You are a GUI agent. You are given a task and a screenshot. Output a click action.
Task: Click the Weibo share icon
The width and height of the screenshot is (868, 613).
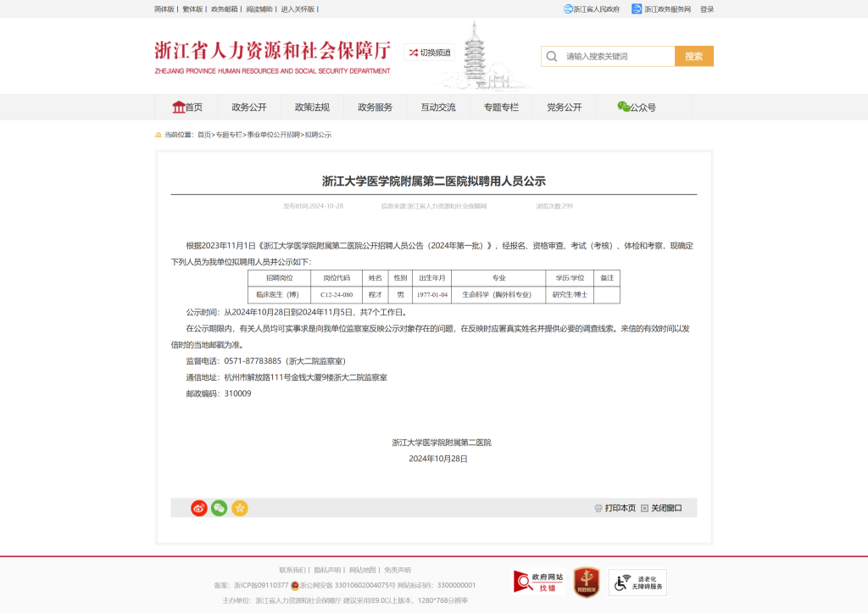[x=199, y=509]
